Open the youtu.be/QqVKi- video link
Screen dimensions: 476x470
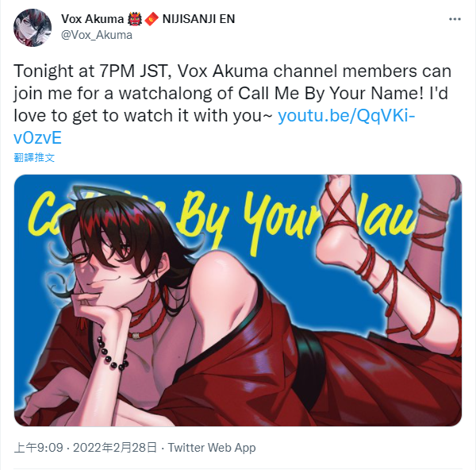point(347,116)
